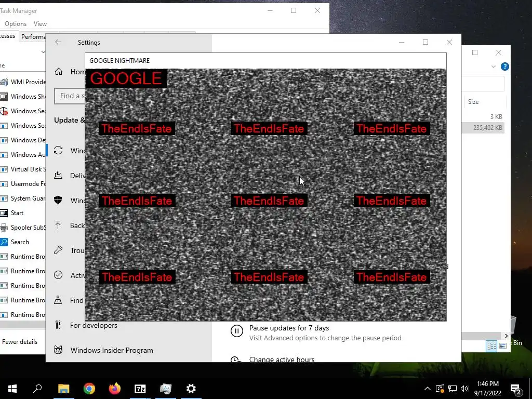The image size is (532, 399).
Task: Switch File Explorer to large icons view
Action: point(503,346)
